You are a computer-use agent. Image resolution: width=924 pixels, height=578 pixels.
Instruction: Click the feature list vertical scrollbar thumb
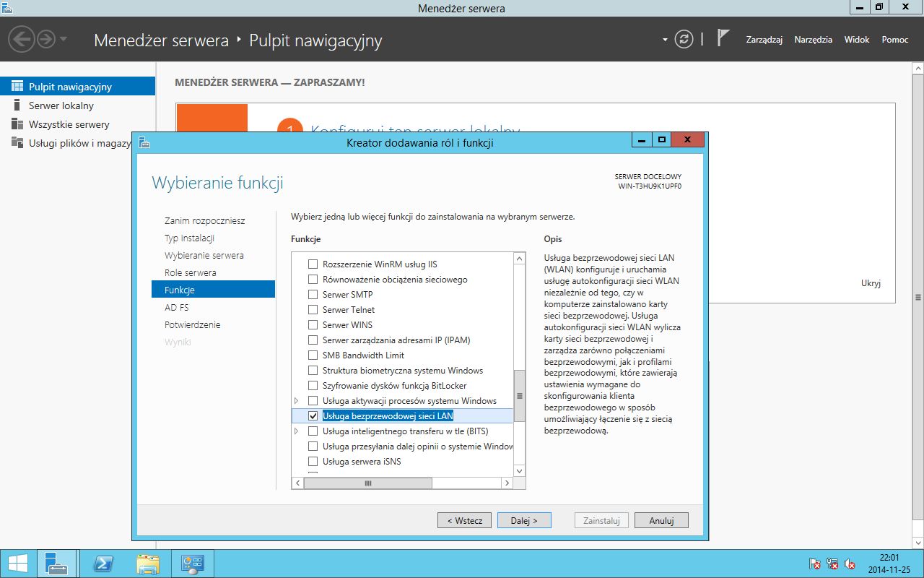(x=520, y=396)
